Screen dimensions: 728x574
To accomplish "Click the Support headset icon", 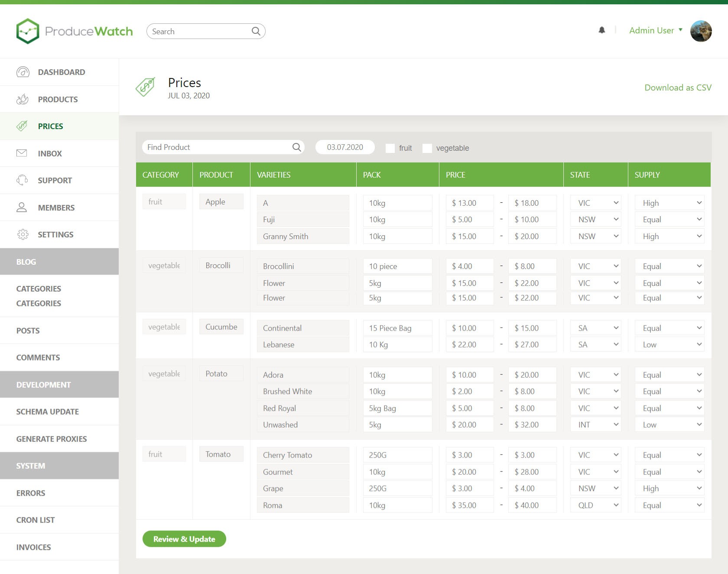I will 22,180.
